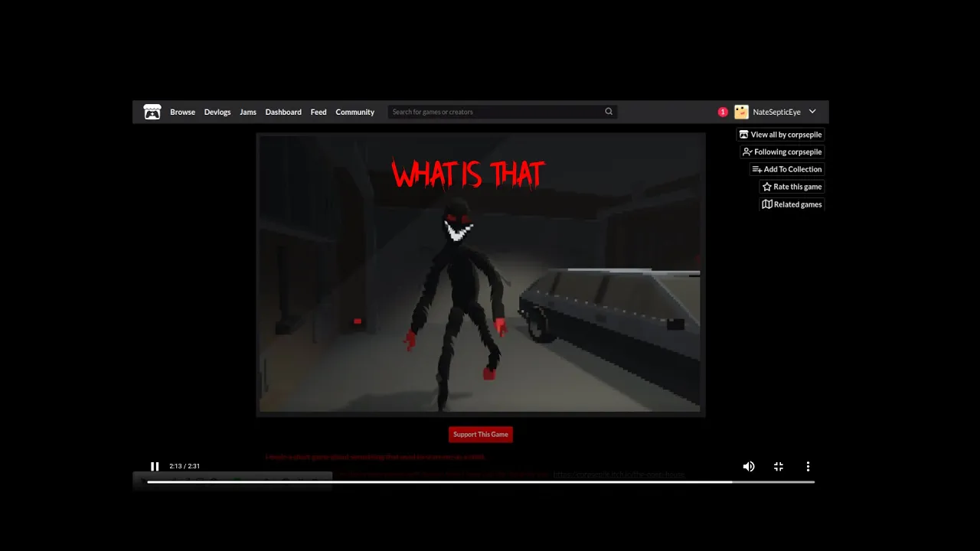Focus the search for games or creators field
Image resolution: width=980 pixels, height=551 pixels.
[x=502, y=112]
